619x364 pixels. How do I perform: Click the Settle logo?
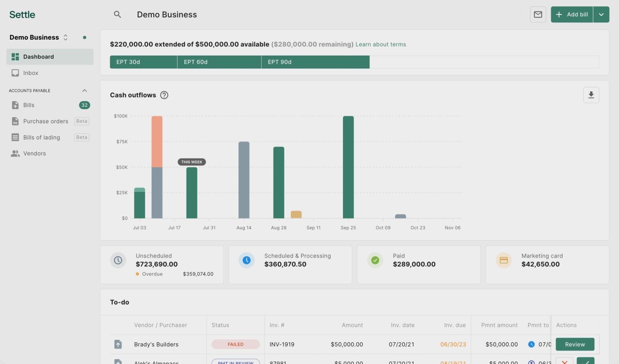[22, 15]
